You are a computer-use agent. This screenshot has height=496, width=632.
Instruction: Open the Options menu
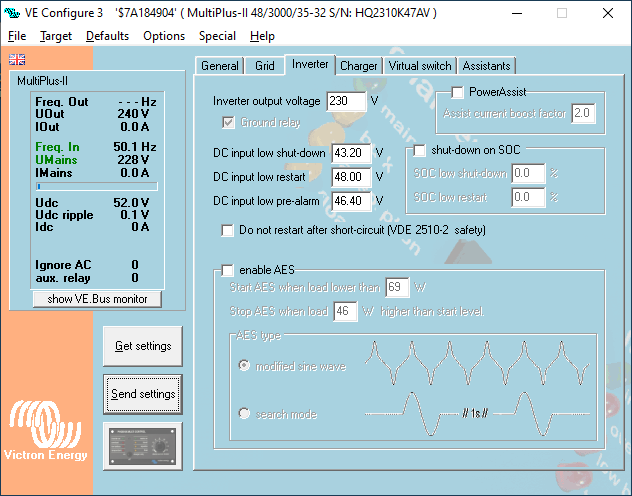click(164, 36)
